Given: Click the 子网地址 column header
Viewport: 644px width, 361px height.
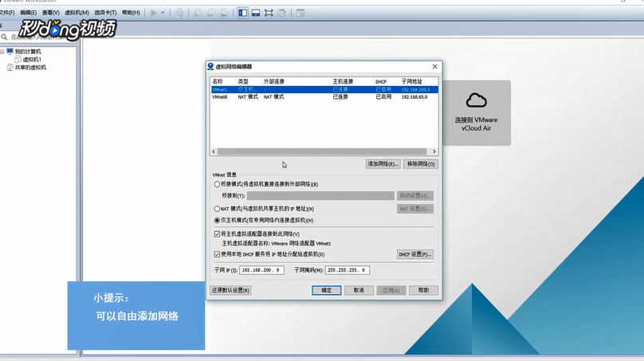Looking at the screenshot, I should coord(418,81).
